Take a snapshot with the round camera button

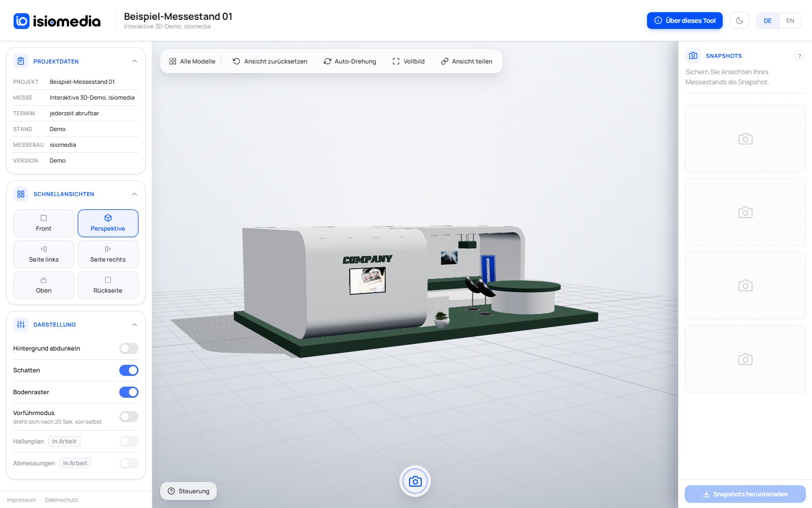[x=415, y=481]
